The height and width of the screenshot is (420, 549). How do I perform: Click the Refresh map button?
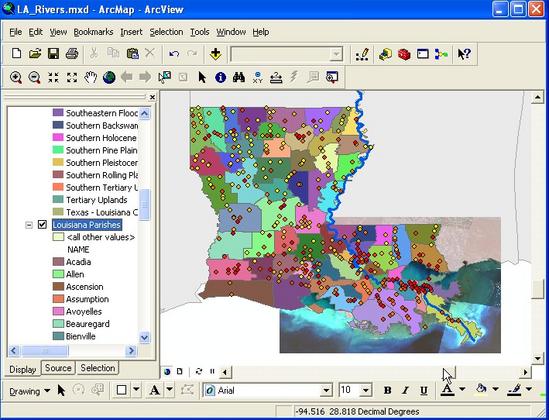(x=199, y=371)
